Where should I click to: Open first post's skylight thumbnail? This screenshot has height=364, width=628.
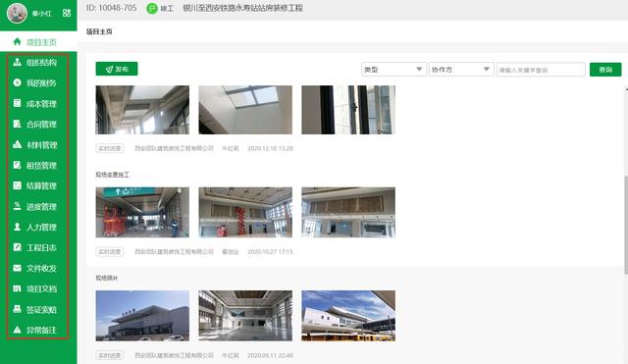coord(245,110)
